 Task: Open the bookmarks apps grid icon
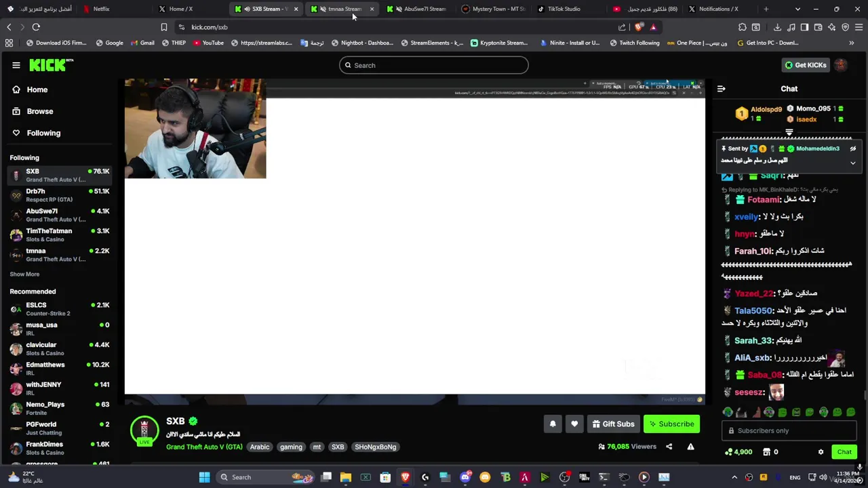[9, 43]
